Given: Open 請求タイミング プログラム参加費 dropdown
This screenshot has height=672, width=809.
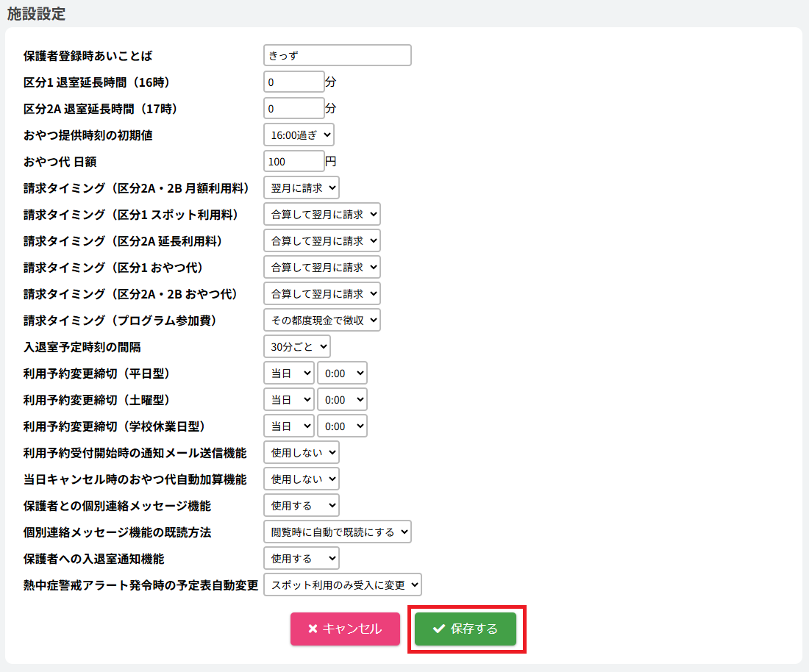Looking at the screenshot, I should (322, 320).
